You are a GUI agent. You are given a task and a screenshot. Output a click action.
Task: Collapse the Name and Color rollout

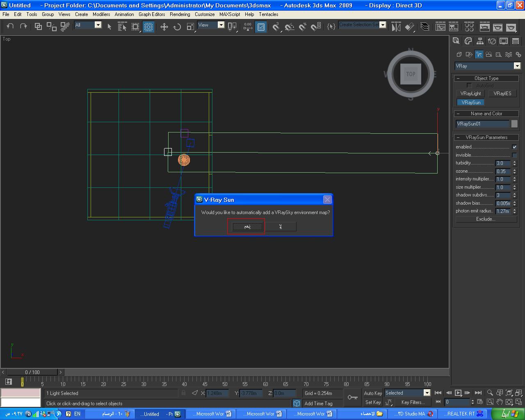tap(486, 114)
